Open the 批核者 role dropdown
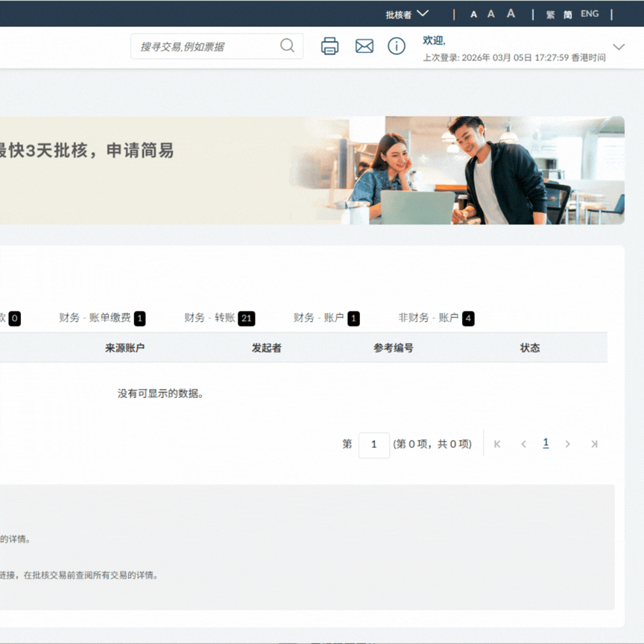The height and width of the screenshot is (644, 644). [x=407, y=14]
